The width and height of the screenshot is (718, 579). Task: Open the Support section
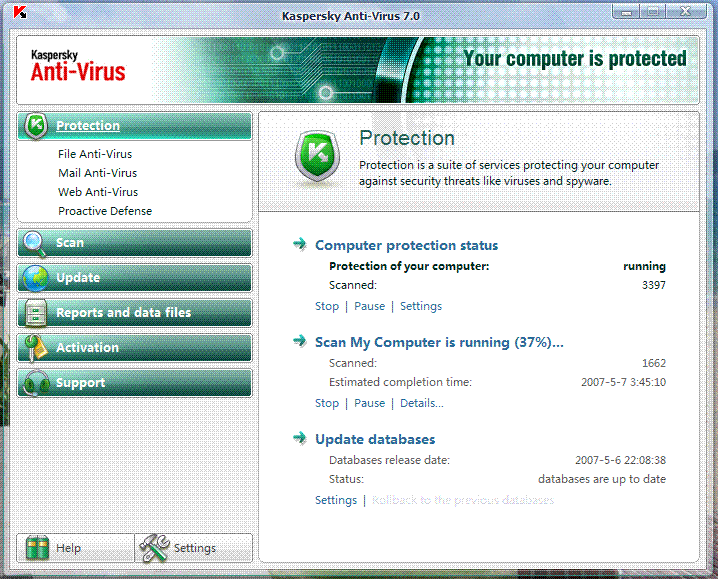[x=134, y=382]
